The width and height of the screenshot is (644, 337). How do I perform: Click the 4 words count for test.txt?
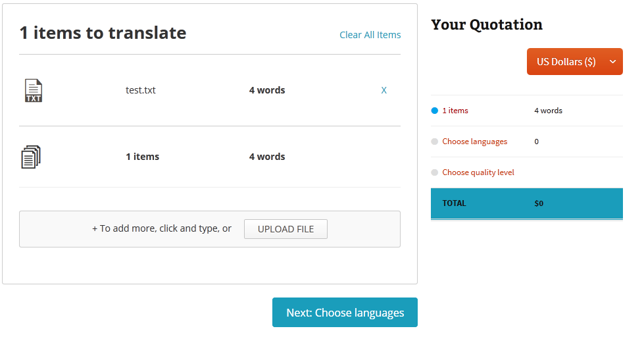267,90
